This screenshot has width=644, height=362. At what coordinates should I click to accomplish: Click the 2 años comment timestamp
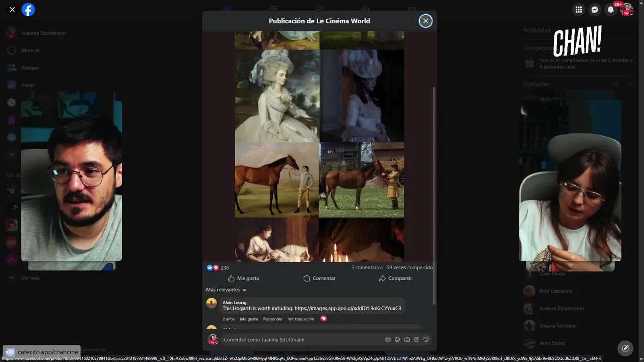[x=229, y=319]
